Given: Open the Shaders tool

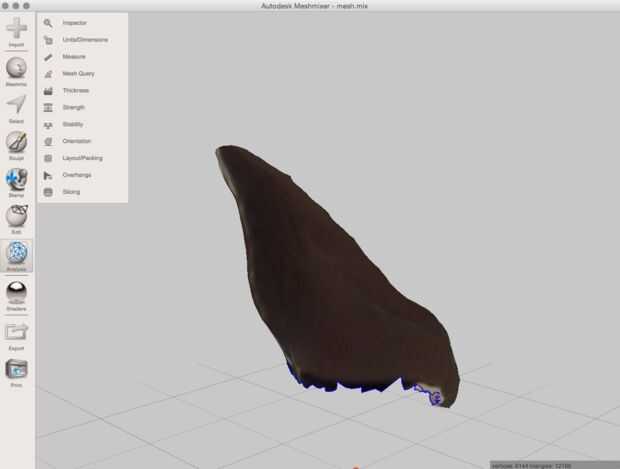Looking at the screenshot, I should tap(16, 295).
